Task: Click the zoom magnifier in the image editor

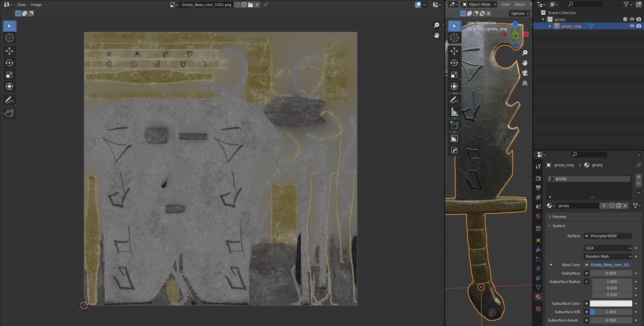Action: [436, 25]
